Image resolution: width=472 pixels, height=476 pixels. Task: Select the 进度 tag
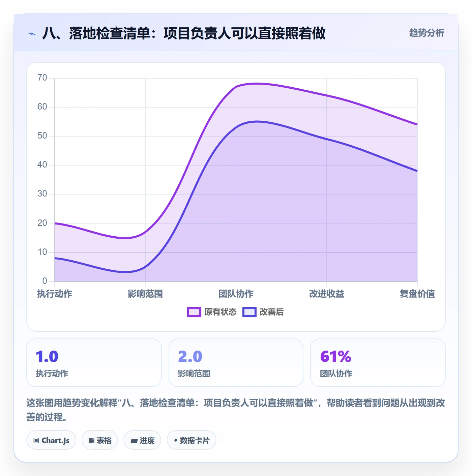click(x=142, y=440)
